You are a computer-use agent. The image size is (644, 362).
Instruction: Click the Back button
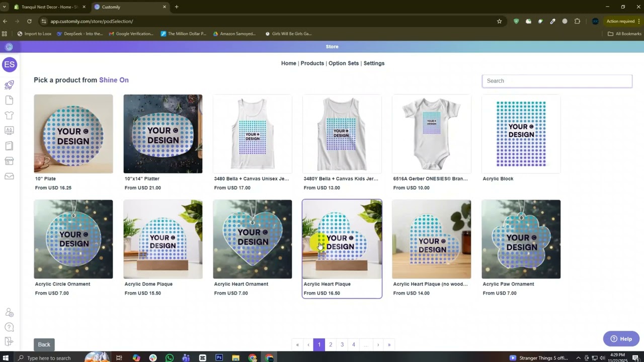point(44,344)
